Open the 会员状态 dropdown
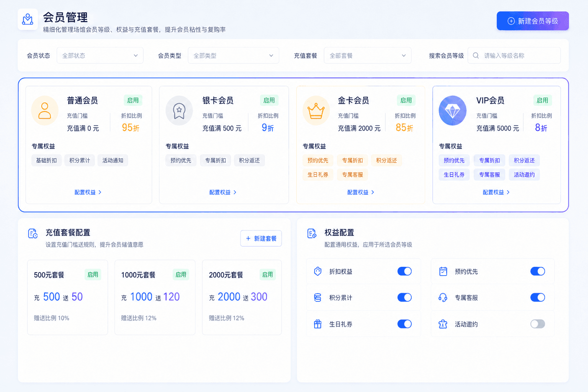 [x=100, y=56]
